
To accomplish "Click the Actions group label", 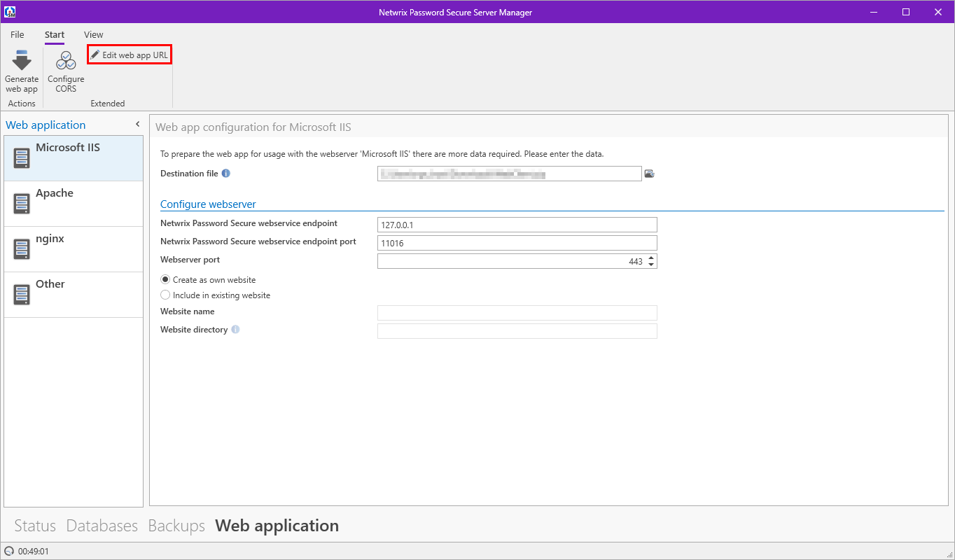I will 22,104.
